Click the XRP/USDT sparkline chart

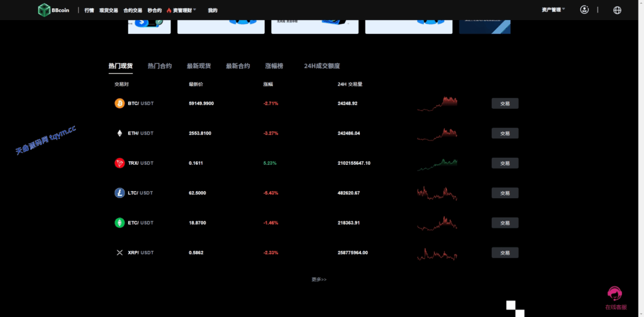tap(437, 254)
